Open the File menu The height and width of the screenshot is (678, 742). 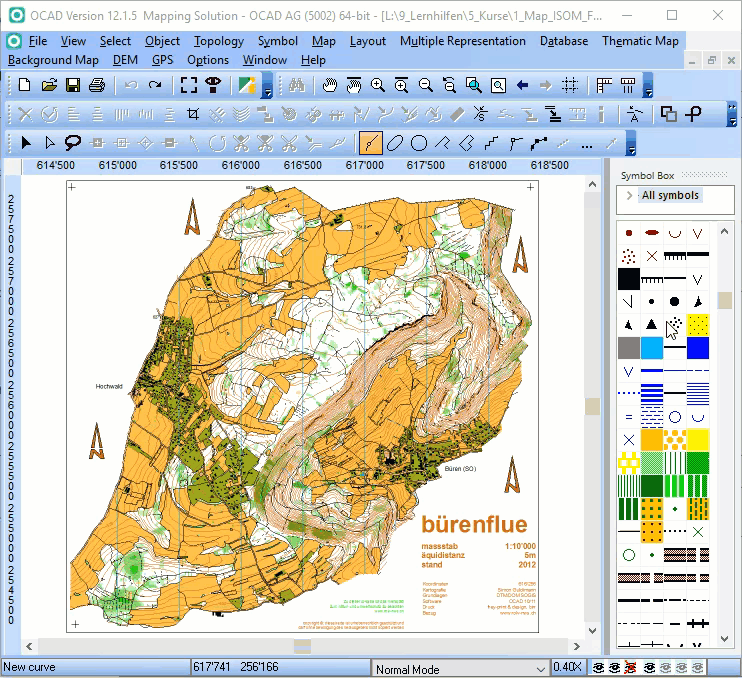point(38,41)
